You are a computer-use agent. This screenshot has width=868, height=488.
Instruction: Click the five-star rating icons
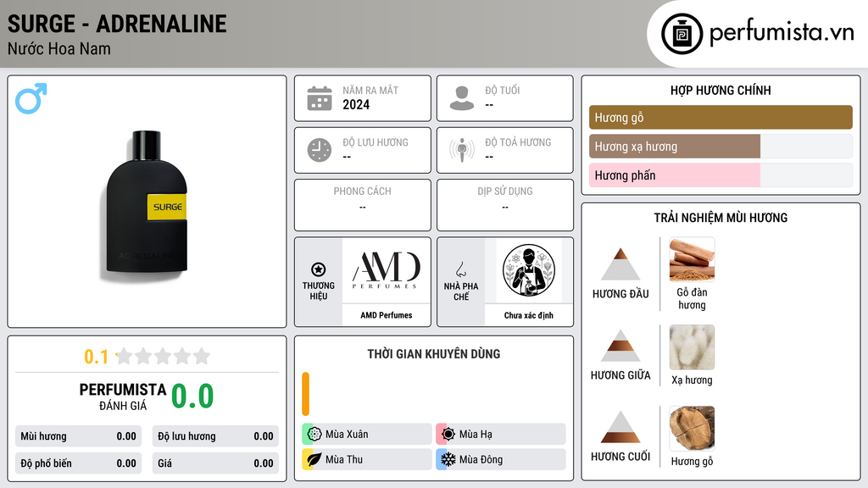click(x=163, y=356)
